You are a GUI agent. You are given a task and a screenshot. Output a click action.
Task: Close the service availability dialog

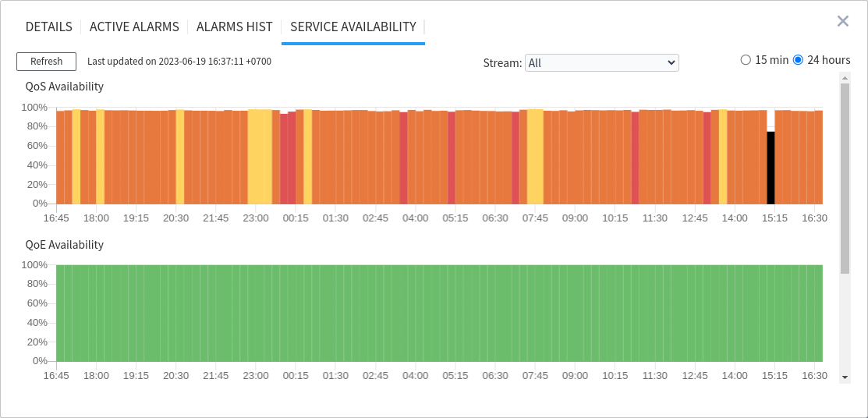point(842,21)
